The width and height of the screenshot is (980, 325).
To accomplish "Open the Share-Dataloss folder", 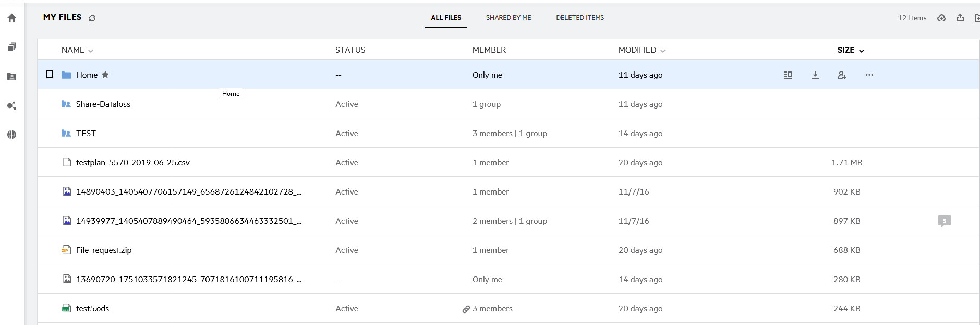I will point(103,104).
